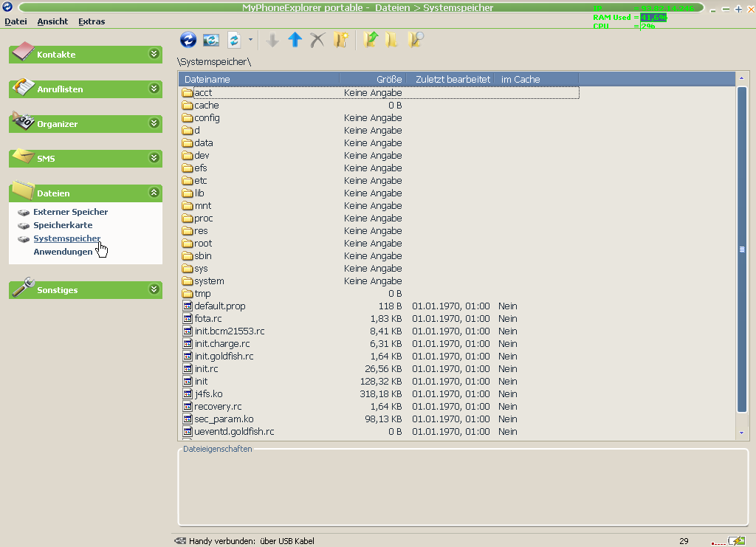Click the file icon of init.rc
This screenshot has width=756, height=547.
coord(188,368)
